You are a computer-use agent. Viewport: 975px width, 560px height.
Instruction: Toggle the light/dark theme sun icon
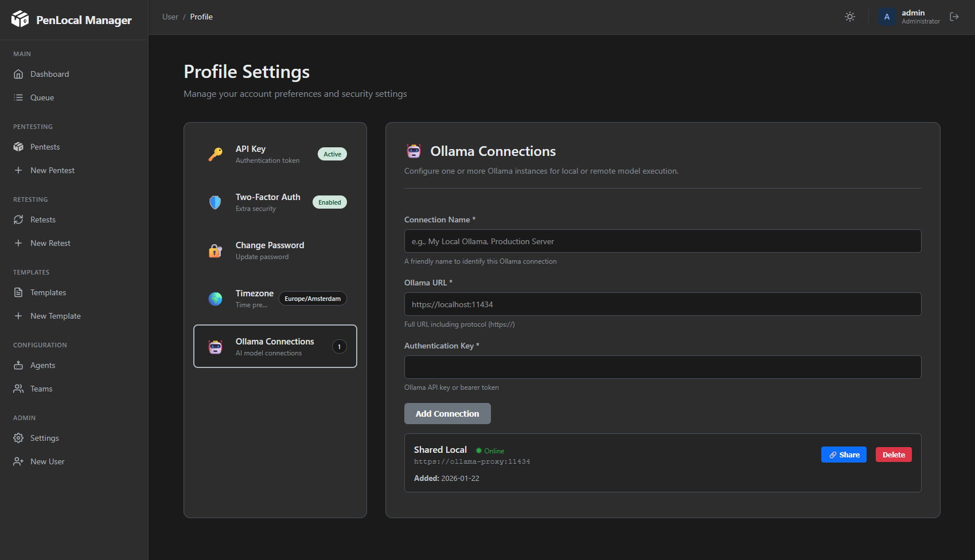[x=850, y=17]
